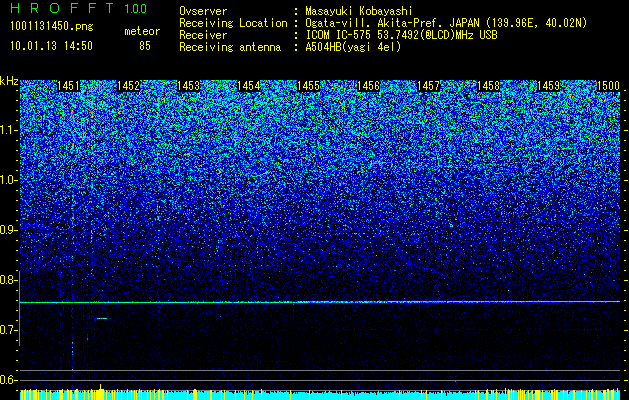Click the Receiving antenna label
The image size is (629, 400).
tap(230, 47)
